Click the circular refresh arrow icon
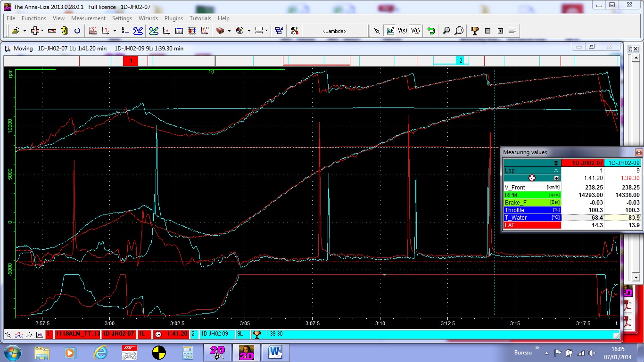The width and height of the screenshot is (644, 362). pos(77,31)
